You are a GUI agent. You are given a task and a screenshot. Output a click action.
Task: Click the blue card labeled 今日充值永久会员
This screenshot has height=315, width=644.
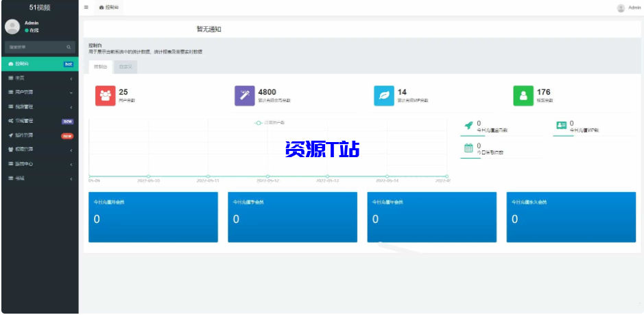point(571,217)
